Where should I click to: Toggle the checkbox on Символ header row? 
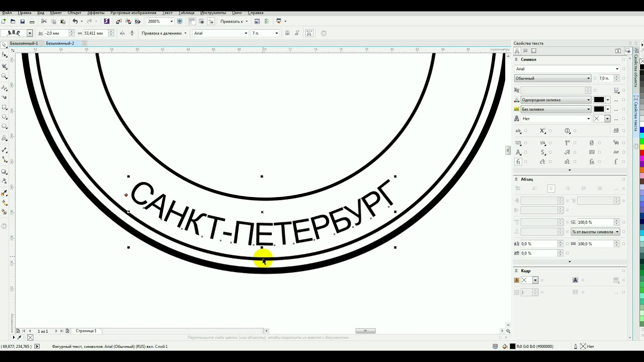pyautogui.click(x=624, y=59)
